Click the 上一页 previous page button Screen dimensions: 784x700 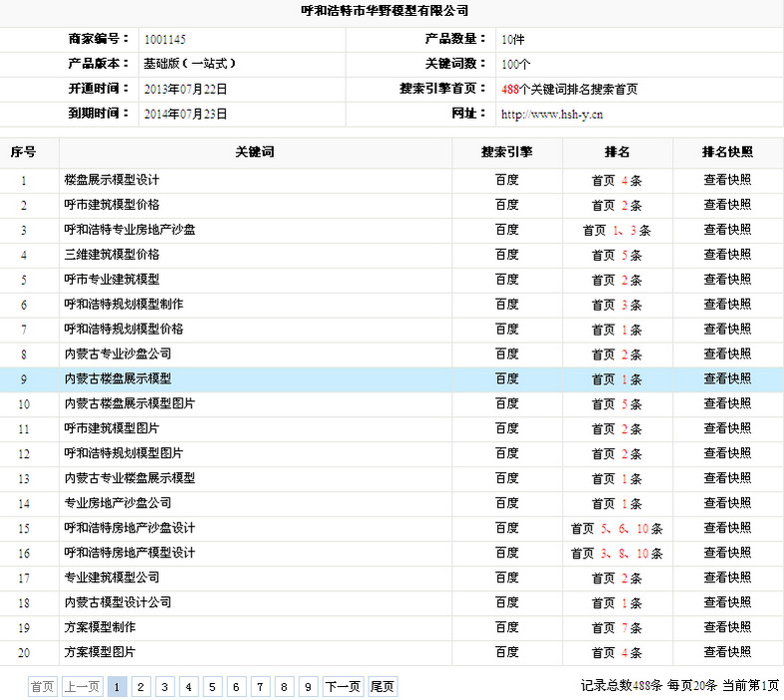tap(82, 686)
